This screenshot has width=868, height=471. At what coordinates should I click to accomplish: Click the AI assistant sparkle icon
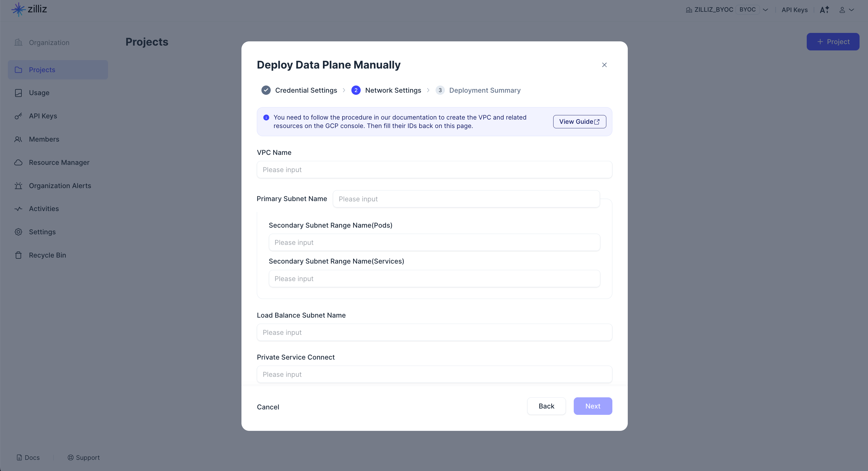pos(824,10)
